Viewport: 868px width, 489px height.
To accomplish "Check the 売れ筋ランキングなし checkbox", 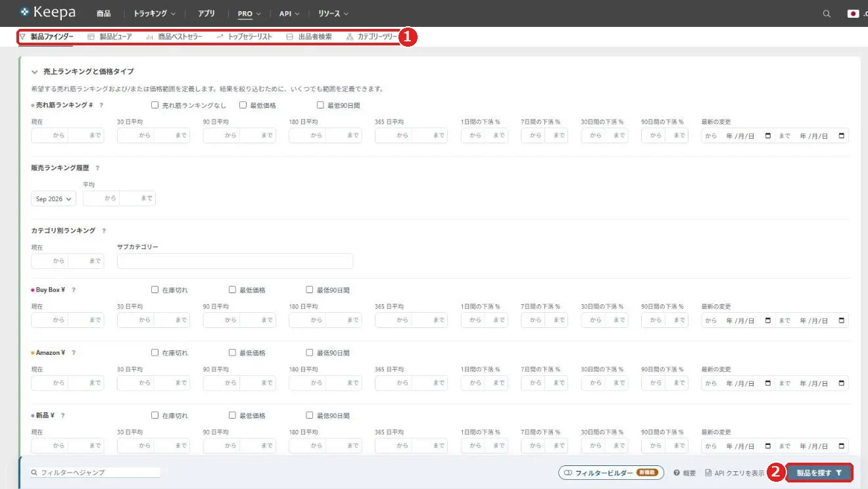I will 155,105.
